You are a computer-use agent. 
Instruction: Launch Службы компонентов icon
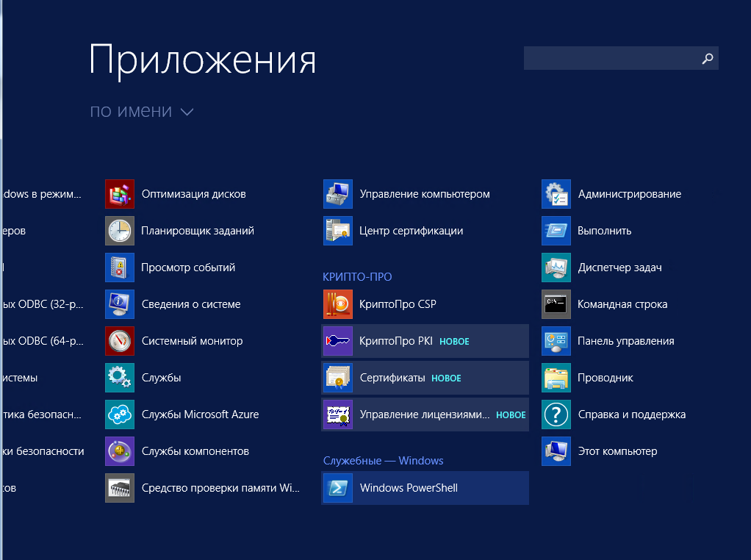pos(120,451)
